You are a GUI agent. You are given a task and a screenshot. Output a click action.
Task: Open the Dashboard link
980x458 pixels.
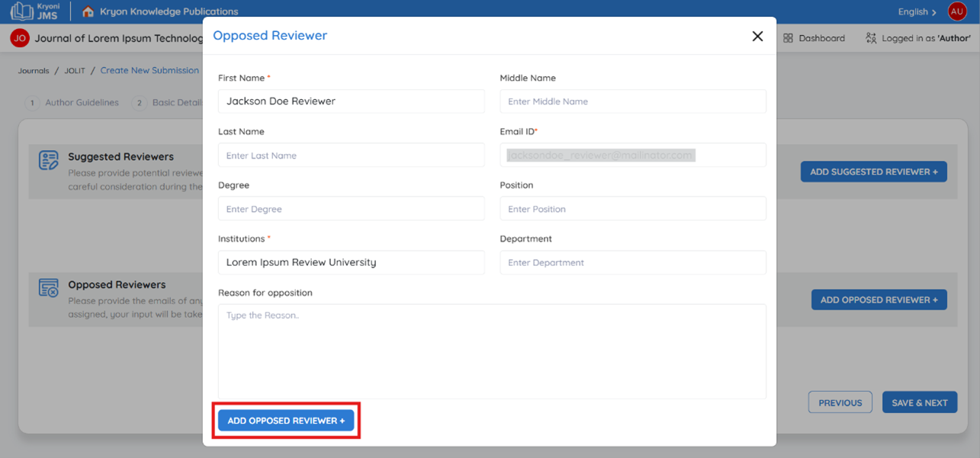coord(814,38)
